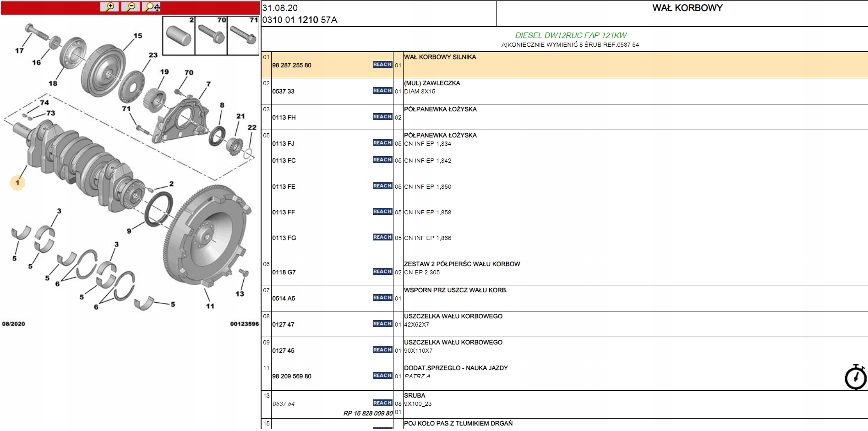Click callout 16 on the diagram
The image size is (868, 431).
coord(36,62)
